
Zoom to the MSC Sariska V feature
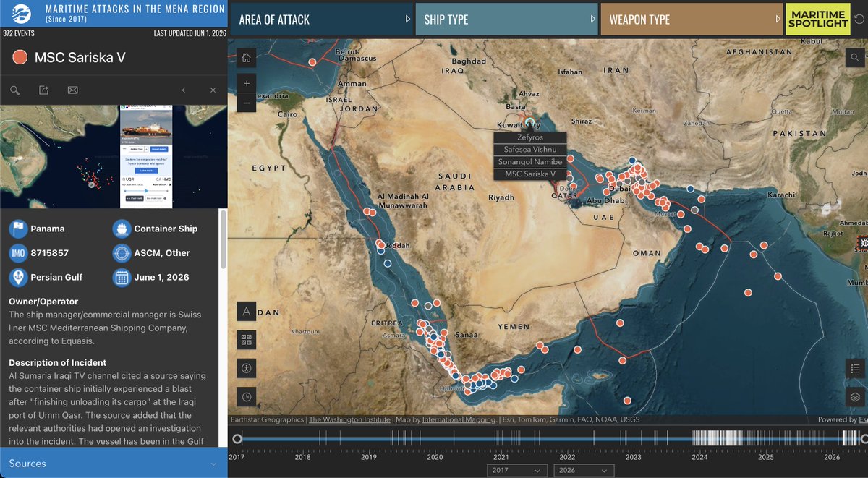14,90
